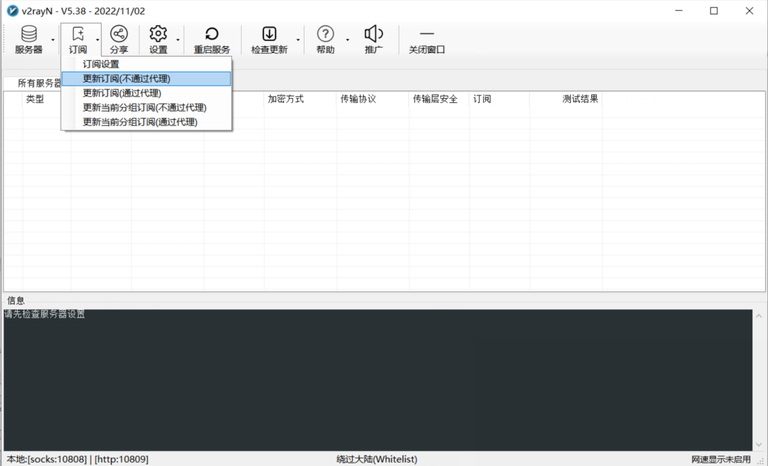Click the 推广 speaker icon

374,39
